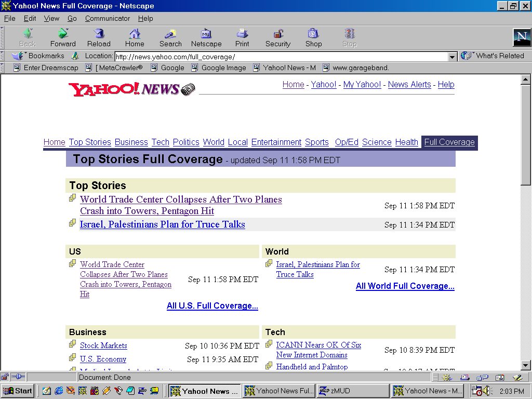Open Composer from the component bar
The height and width of the screenshot is (399, 532).
pos(517,377)
